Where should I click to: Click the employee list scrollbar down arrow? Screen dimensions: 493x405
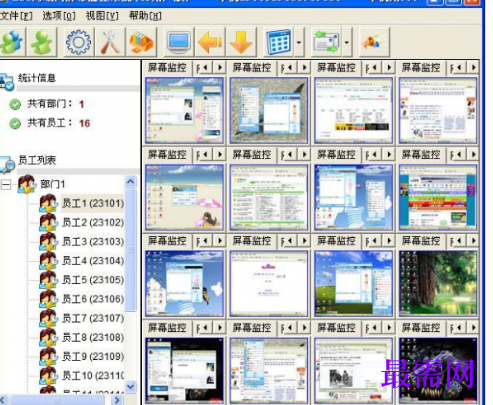[130, 387]
